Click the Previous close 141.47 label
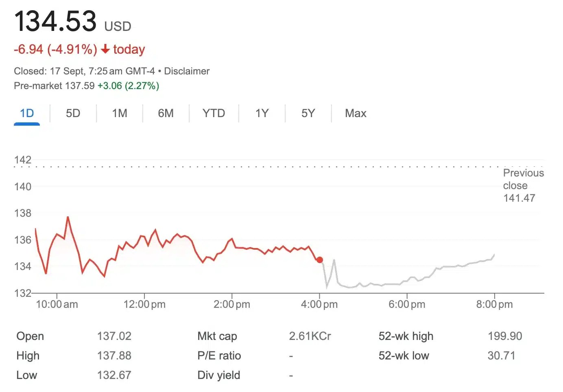563x392 pixels. click(x=523, y=185)
